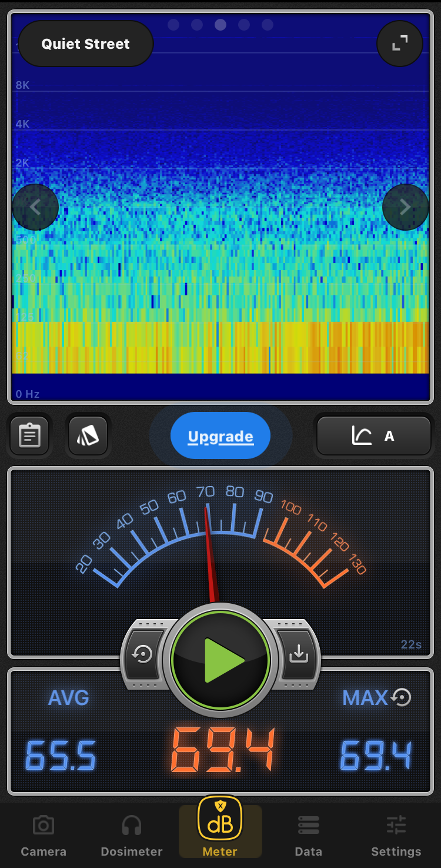Tap the Quiet Street label button
The width and height of the screenshot is (441, 868).
[86, 44]
